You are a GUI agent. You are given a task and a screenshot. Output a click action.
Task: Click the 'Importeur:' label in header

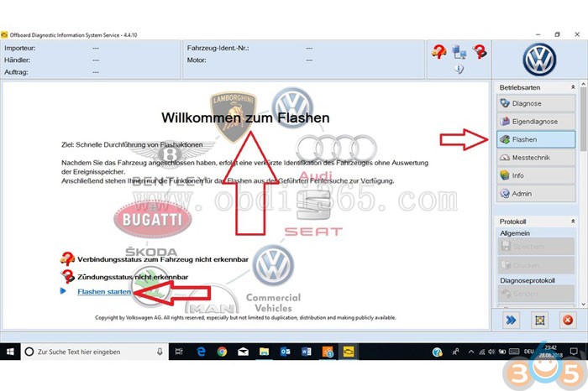[x=20, y=49]
